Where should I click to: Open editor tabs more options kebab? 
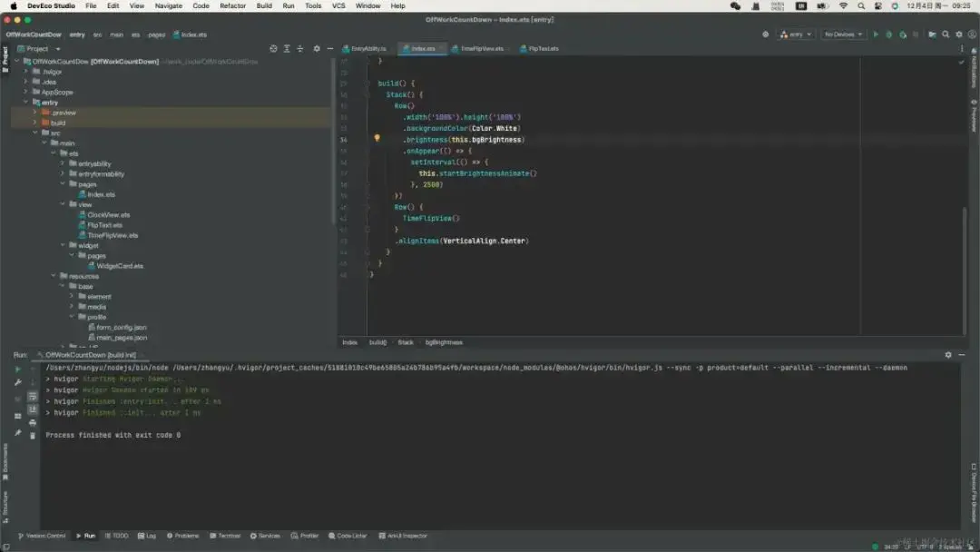pyautogui.click(x=961, y=49)
